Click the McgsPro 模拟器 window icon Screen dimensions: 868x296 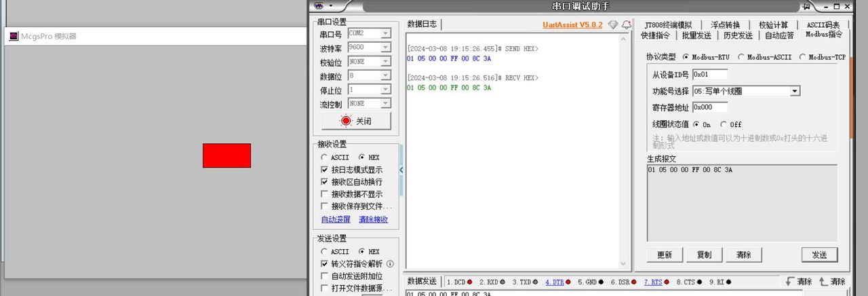click(13, 36)
